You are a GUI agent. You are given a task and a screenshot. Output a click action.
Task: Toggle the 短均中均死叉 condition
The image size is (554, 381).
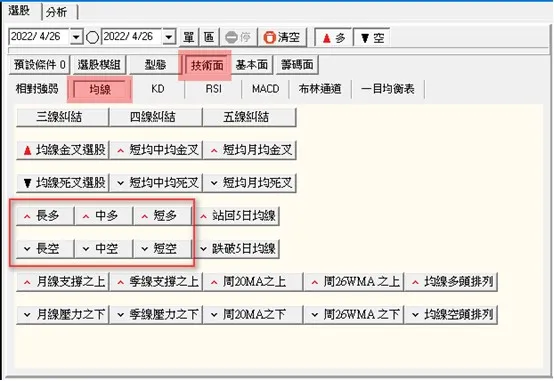[x=155, y=183]
